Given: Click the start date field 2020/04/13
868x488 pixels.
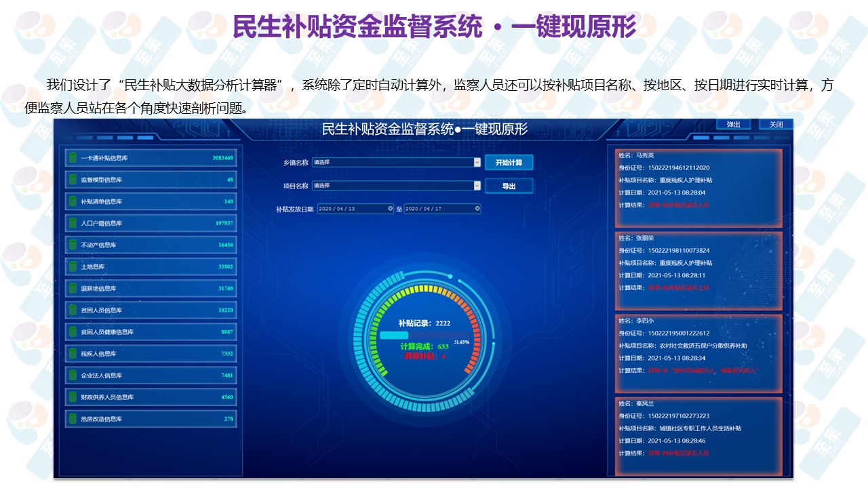Looking at the screenshot, I should [x=351, y=209].
